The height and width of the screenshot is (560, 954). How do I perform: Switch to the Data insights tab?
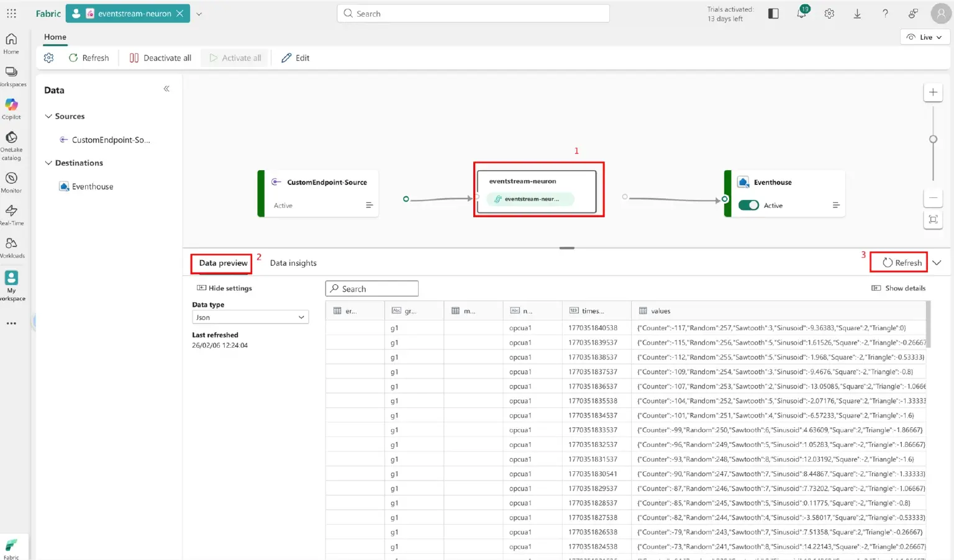(x=293, y=263)
